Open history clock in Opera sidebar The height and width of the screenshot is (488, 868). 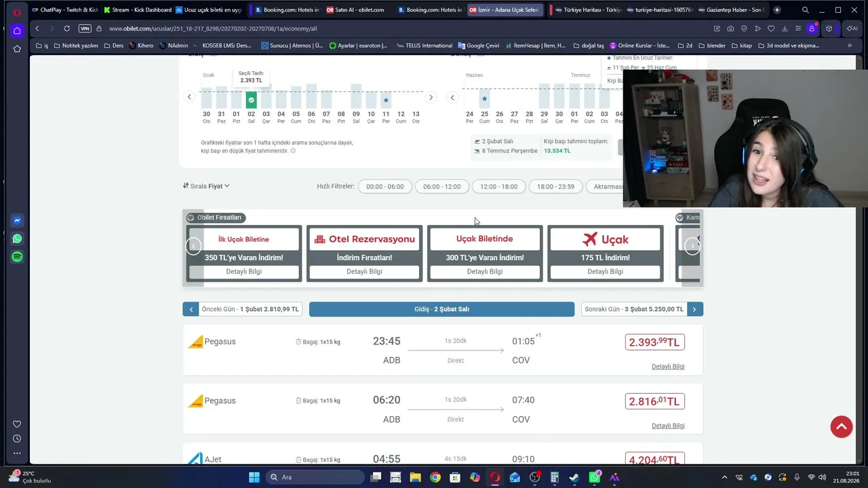click(x=17, y=439)
